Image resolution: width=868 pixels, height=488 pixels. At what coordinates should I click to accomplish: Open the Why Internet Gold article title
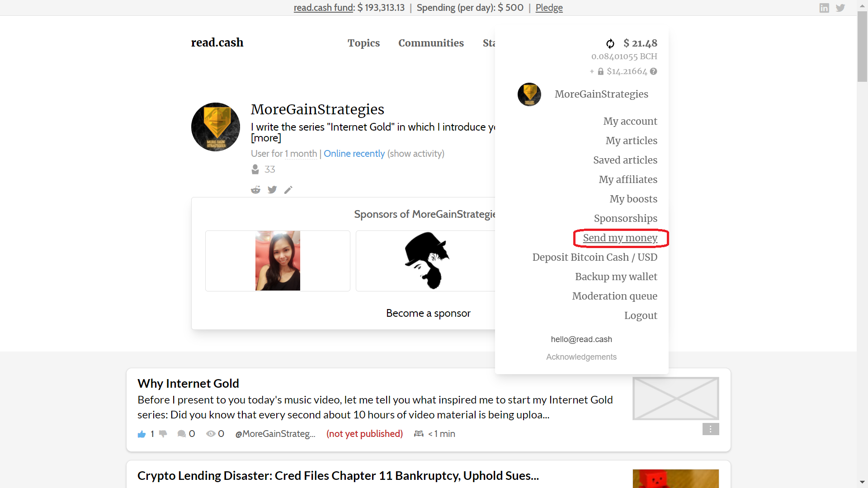point(188,384)
